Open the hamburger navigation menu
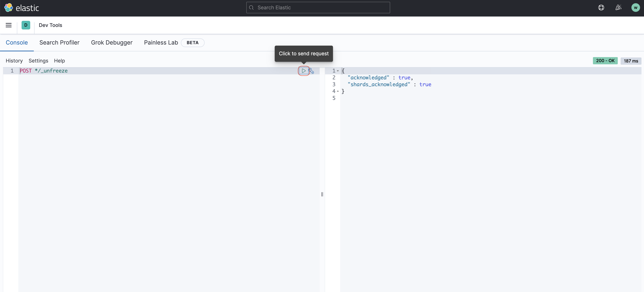644x292 pixels. click(x=8, y=25)
